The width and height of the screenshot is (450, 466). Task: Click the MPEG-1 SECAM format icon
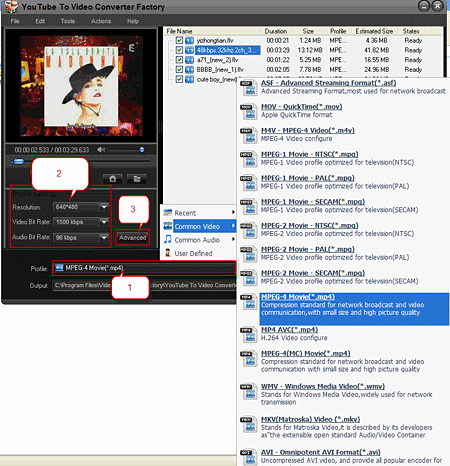click(x=249, y=206)
